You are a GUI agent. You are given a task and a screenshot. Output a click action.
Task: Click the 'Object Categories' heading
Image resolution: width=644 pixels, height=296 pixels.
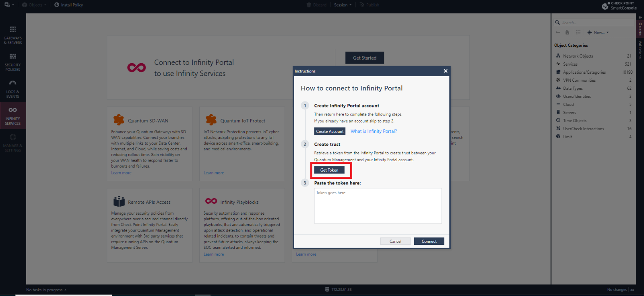[571, 45]
